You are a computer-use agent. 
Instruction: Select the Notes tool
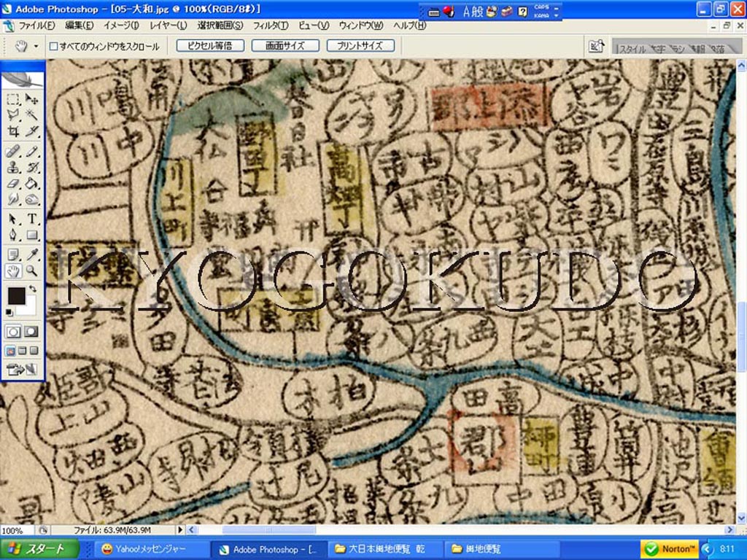coord(13,254)
